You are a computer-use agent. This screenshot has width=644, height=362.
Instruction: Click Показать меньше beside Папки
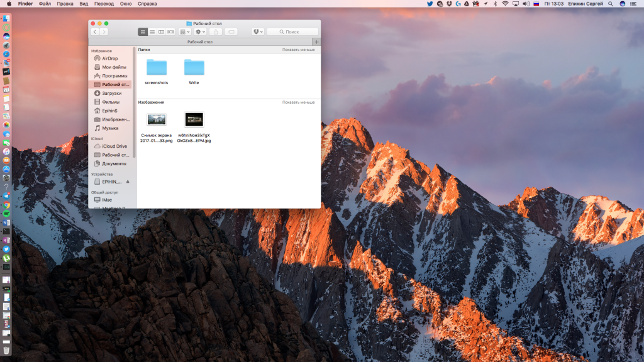click(298, 50)
